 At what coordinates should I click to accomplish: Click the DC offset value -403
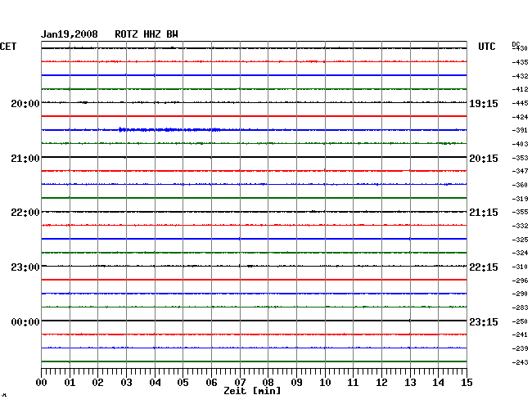[520, 145]
